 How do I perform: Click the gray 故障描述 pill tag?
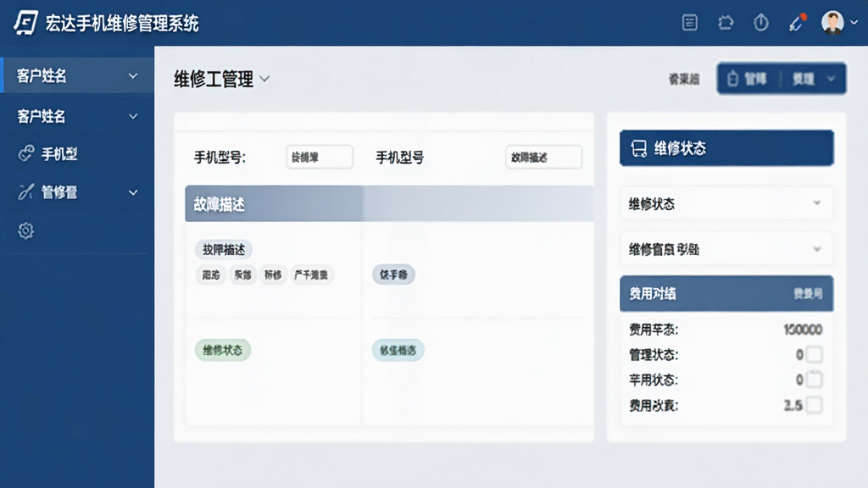[224, 250]
